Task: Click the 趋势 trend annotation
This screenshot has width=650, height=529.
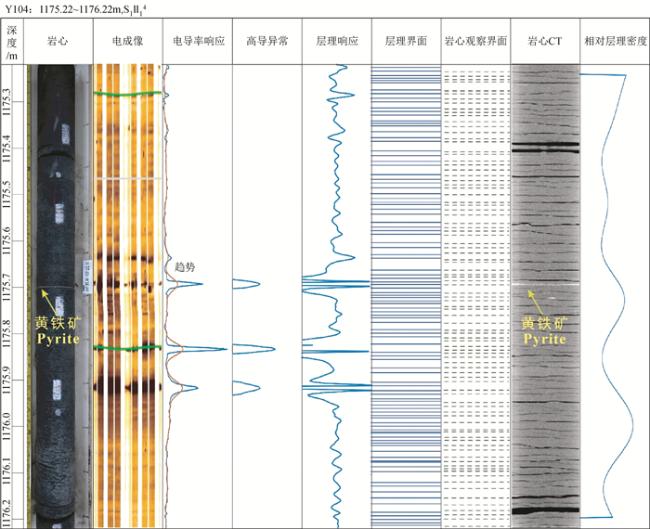Action: tap(185, 267)
